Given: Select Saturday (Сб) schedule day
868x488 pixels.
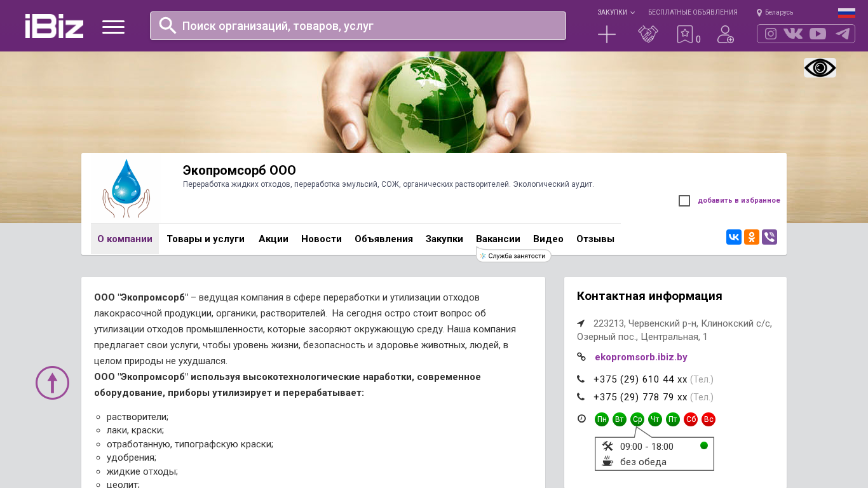Looking at the screenshot, I should [691, 419].
